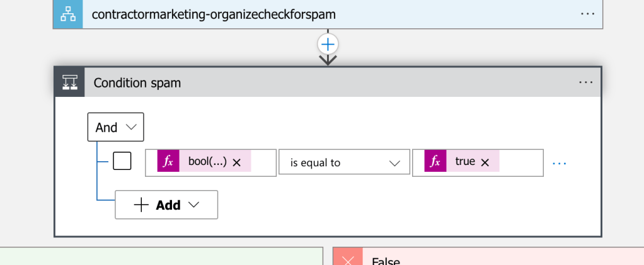Click the fx icon of the true expression

tap(435, 161)
